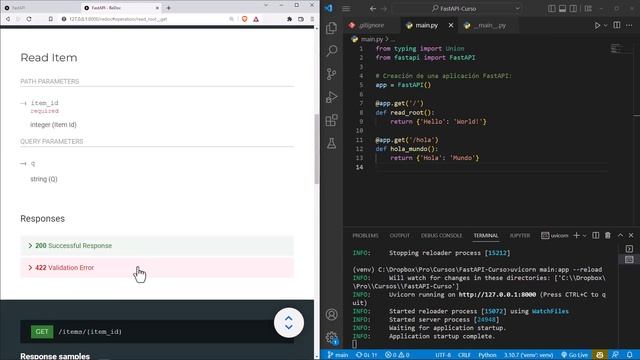Close the main.py editor tab
This screenshot has height=360, width=640.
point(451,25)
